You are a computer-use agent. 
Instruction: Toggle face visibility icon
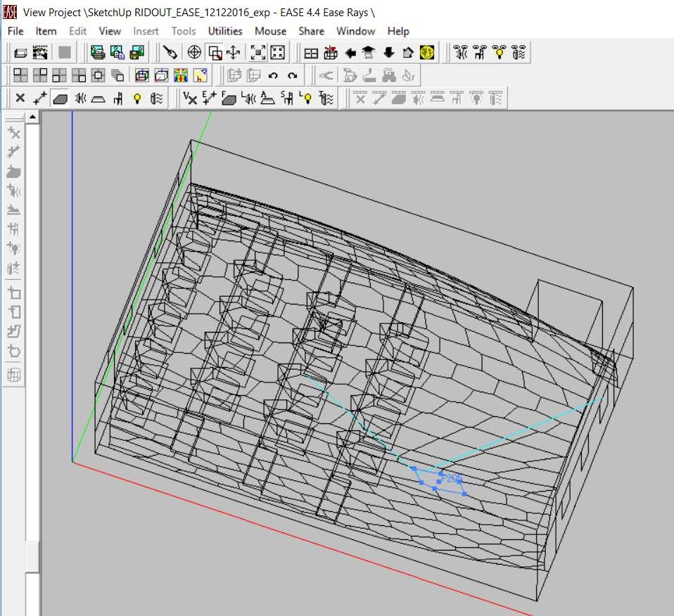[x=59, y=98]
